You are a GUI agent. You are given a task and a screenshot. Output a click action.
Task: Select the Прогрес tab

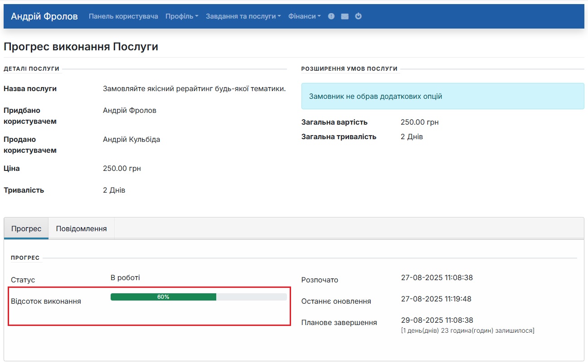(x=26, y=228)
